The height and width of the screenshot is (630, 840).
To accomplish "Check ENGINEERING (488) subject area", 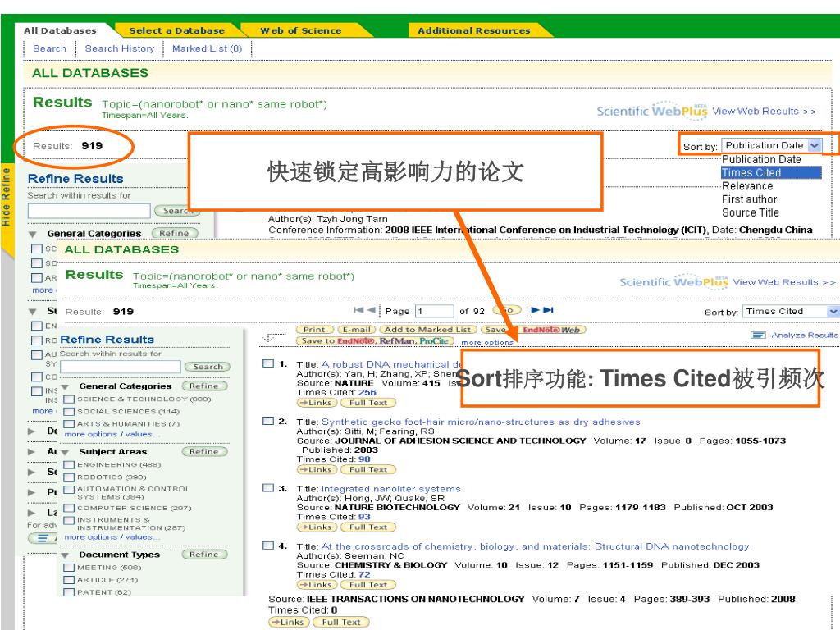I will coord(69,464).
